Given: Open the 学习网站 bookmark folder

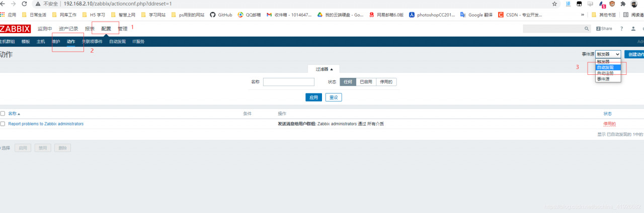Looking at the screenshot, I should [153, 15].
